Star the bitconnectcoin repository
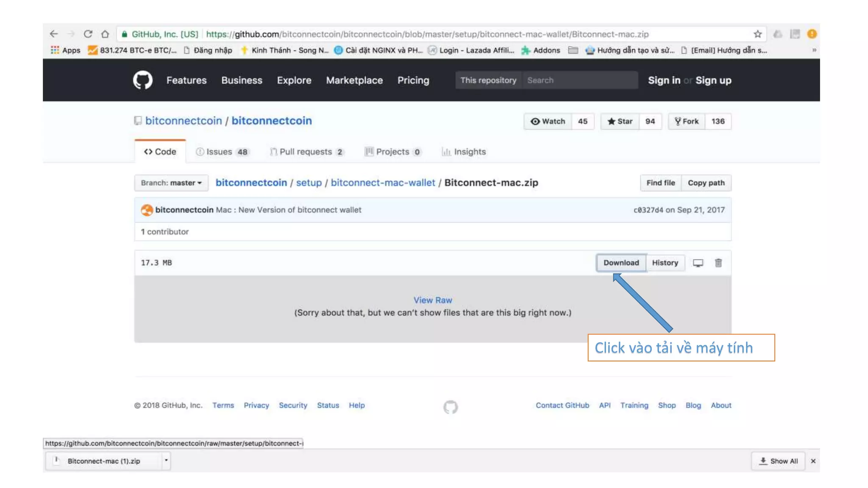This screenshot has height=488, width=868. pyautogui.click(x=620, y=122)
